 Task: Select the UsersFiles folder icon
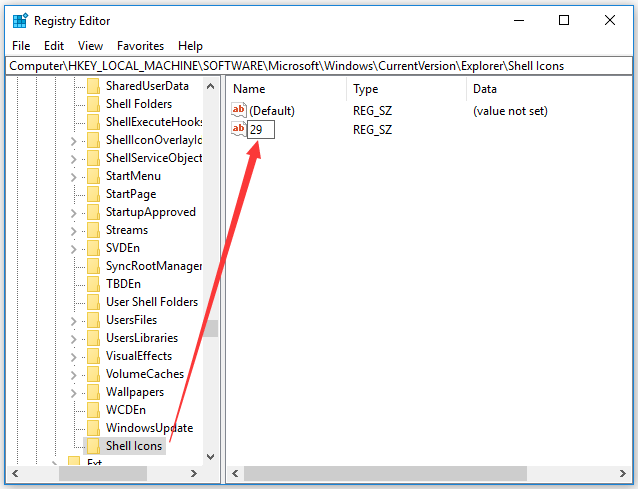click(x=94, y=320)
